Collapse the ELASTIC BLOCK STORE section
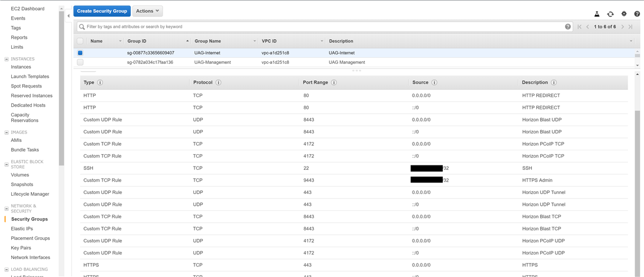644x277 pixels. (6, 164)
